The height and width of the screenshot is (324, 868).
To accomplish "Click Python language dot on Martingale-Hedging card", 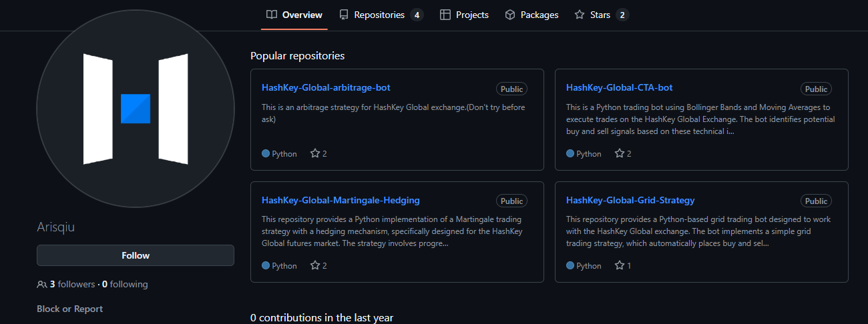I will pyautogui.click(x=266, y=265).
